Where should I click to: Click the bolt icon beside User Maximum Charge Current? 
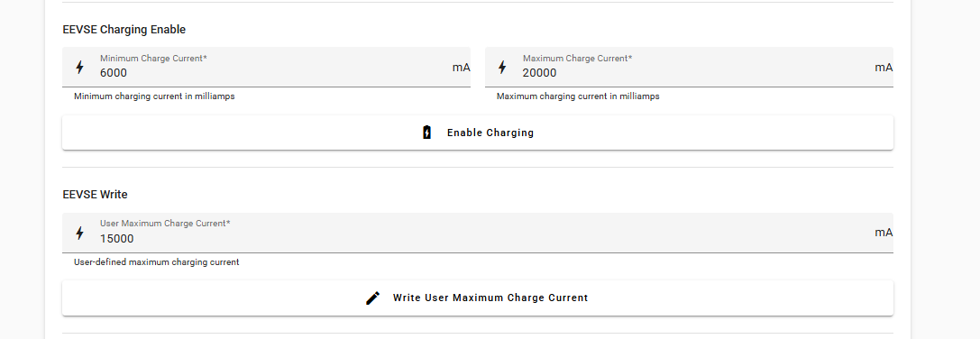click(x=79, y=233)
